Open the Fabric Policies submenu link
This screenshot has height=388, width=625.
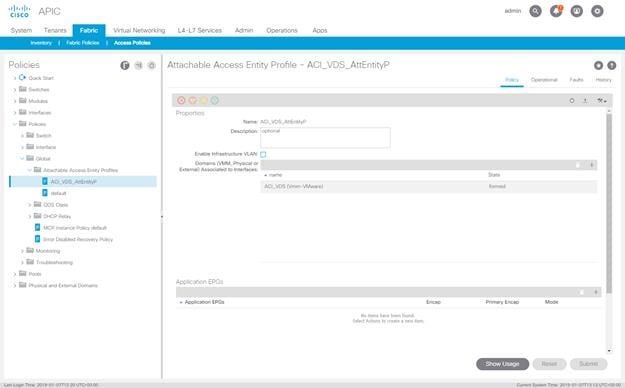coord(83,43)
